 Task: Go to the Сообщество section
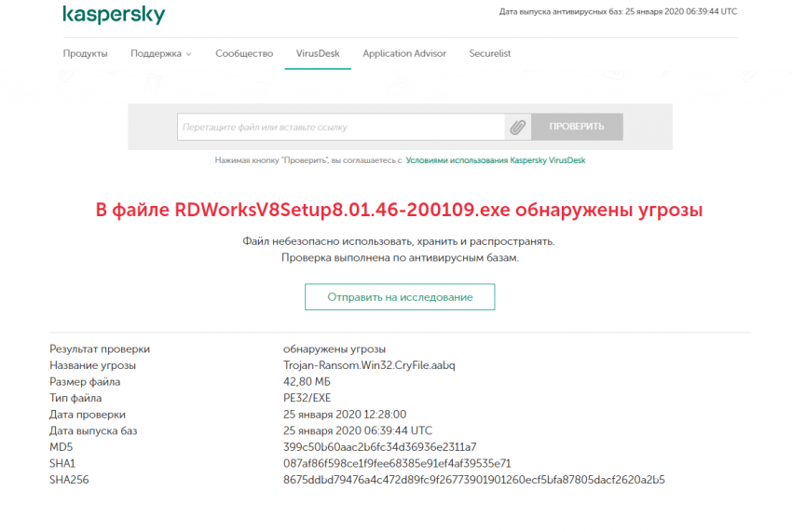coord(243,53)
